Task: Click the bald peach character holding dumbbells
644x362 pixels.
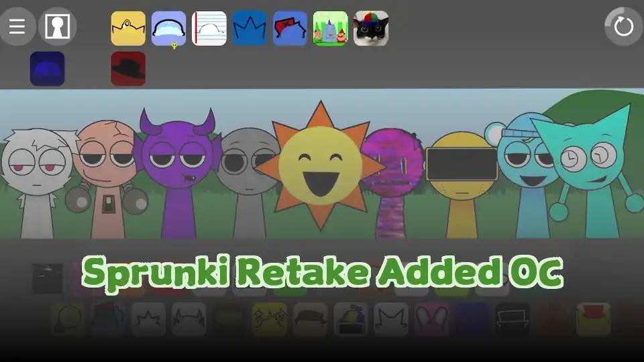Action: coord(107,180)
